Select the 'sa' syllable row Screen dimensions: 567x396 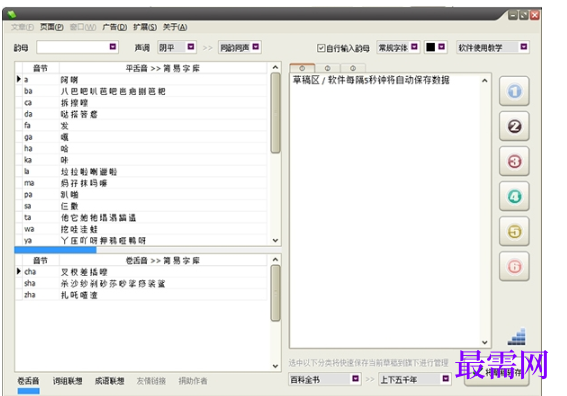pyautogui.click(x=141, y=206)
